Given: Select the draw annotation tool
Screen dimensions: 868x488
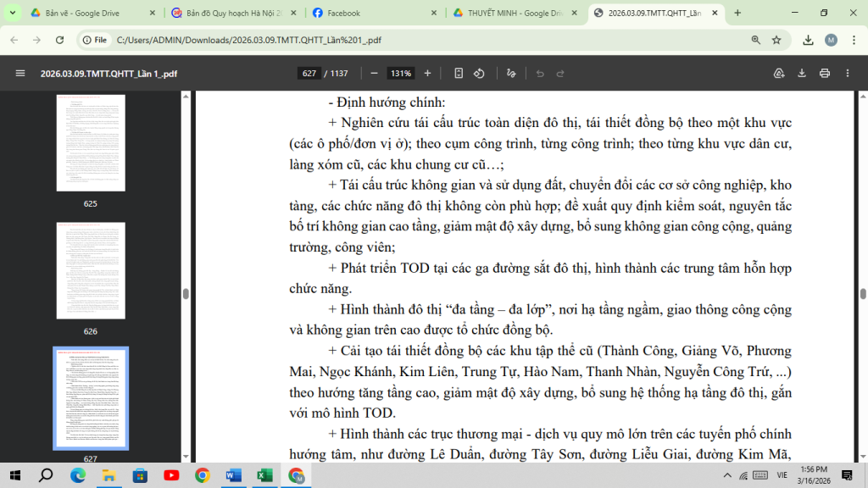Looking at the screenshot, I should click(511, 73).
